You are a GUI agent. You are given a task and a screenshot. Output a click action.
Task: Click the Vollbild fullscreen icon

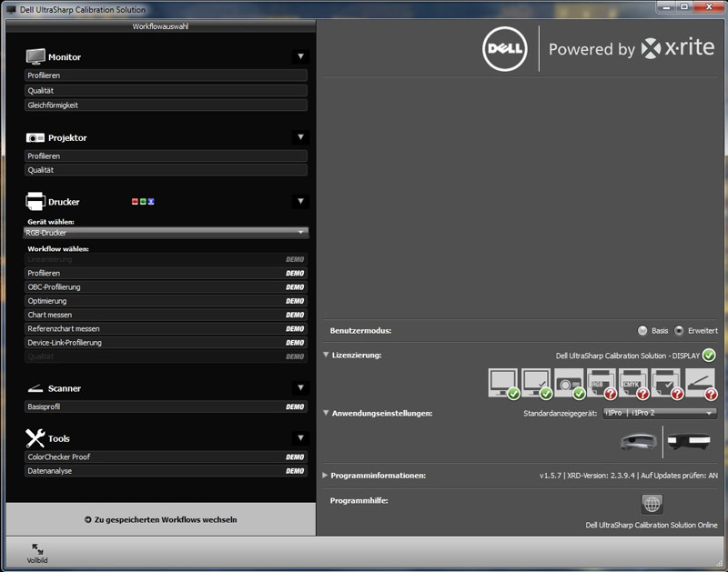tap(37, 549)
